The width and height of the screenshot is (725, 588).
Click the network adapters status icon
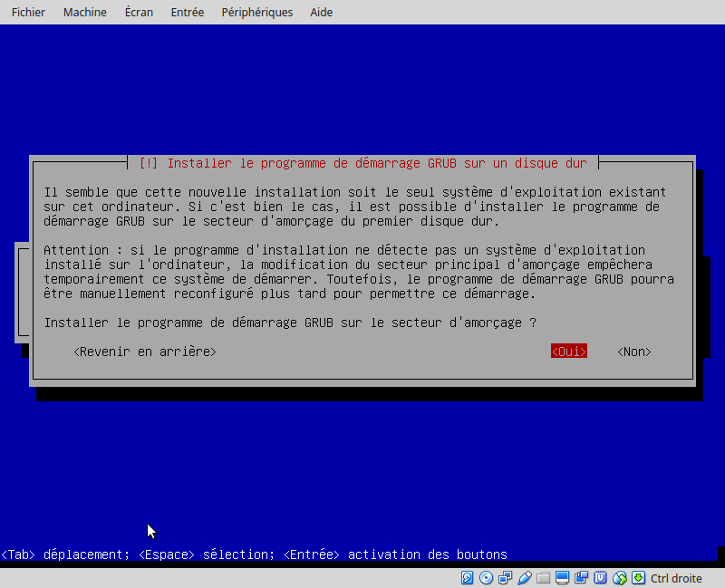[505, 578]
